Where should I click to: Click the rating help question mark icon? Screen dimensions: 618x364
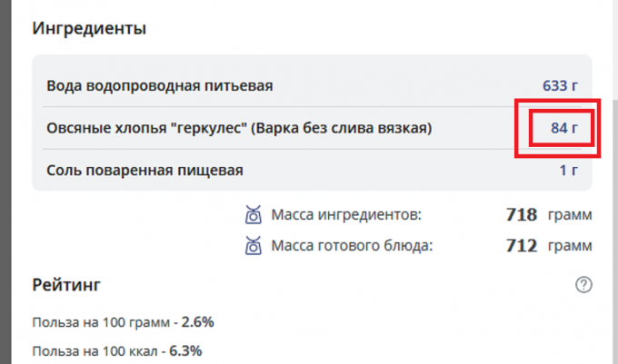pyautogui.click(x=583, y=284)
